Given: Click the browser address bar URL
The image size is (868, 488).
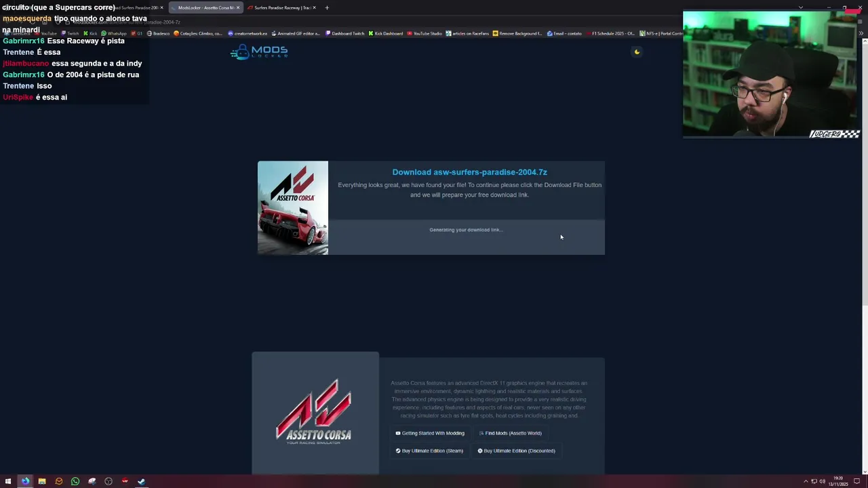Looking at the screenshot, I should (x=127, y=22).
